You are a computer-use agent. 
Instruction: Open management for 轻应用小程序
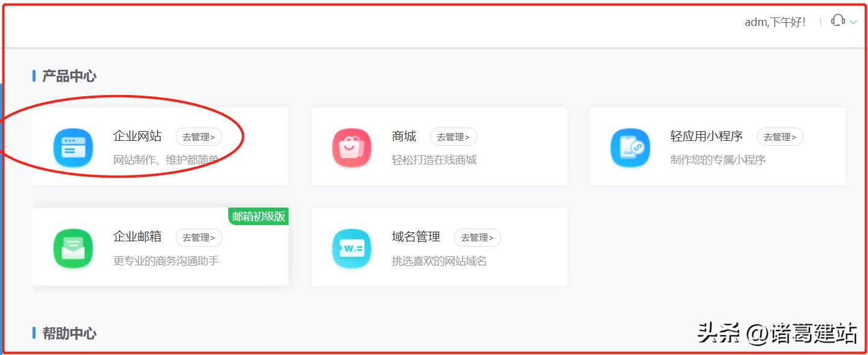coord(781,137)
